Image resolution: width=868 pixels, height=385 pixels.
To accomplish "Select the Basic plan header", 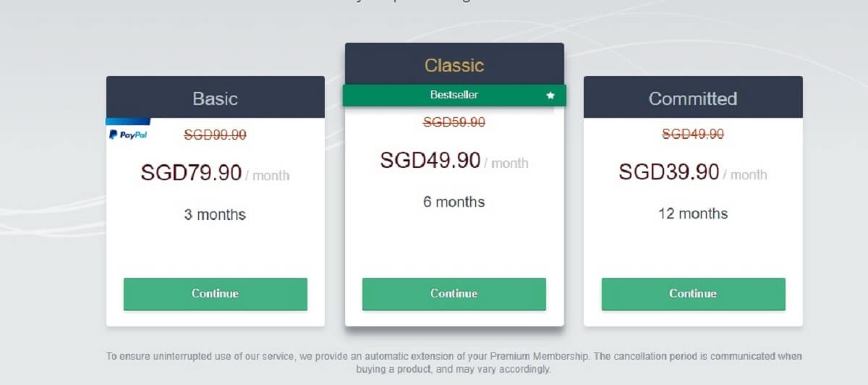I will click(x=216, y=98).
